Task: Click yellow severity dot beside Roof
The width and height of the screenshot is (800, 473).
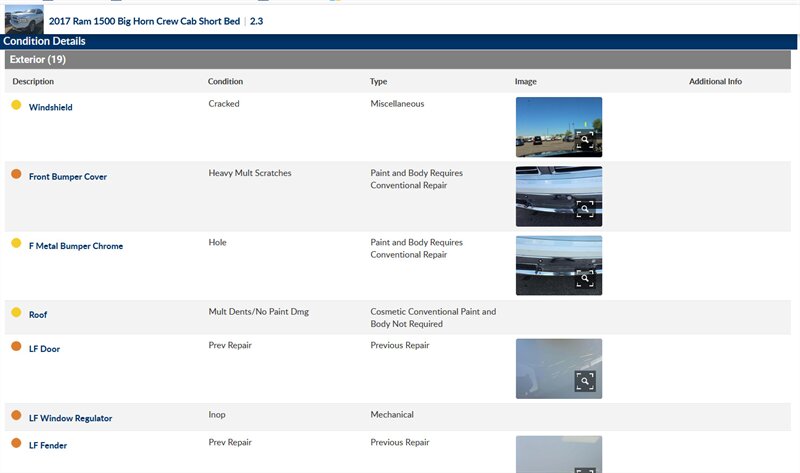Action: pos(16,313)
